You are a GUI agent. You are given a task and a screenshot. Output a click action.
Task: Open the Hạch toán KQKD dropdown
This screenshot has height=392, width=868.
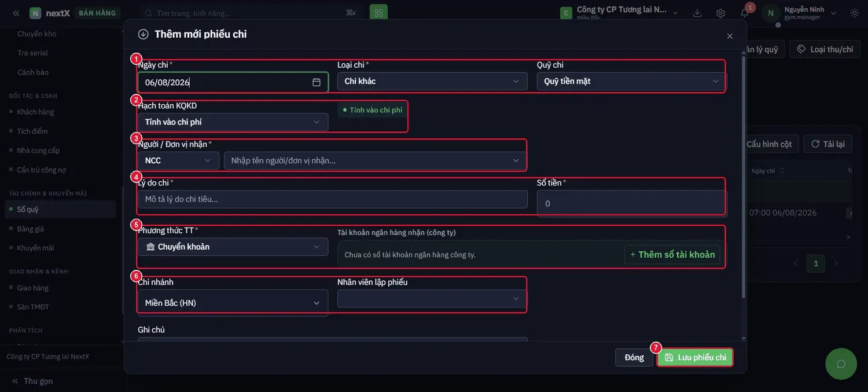coord(233,122)
